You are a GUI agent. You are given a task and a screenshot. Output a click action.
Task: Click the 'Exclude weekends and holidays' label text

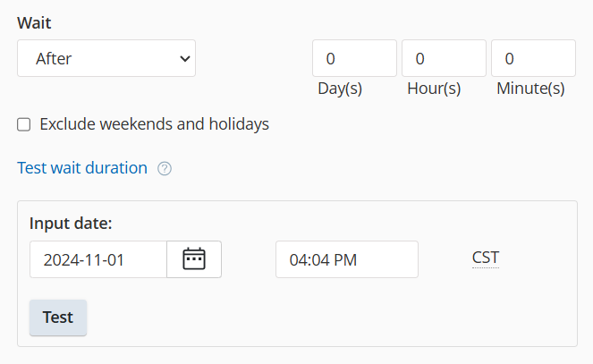tap(155, 124)
